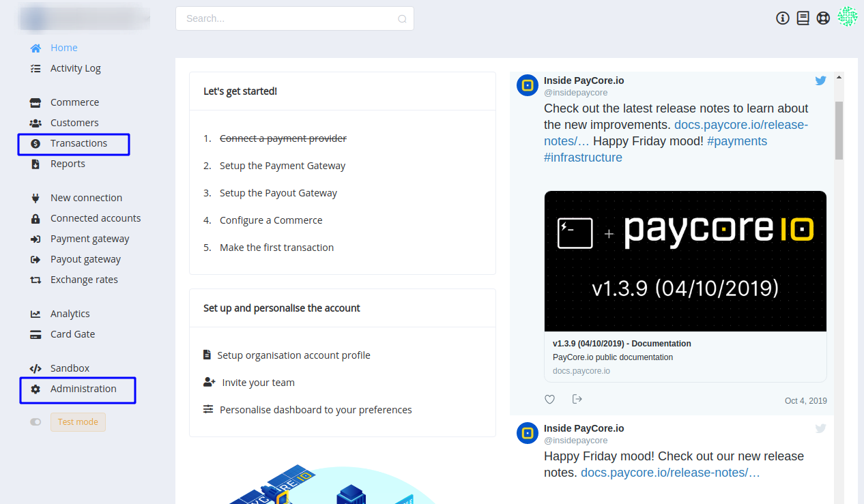Click the info circle icon in header
Screen dimensions: 864x504
tap(783, 18)
